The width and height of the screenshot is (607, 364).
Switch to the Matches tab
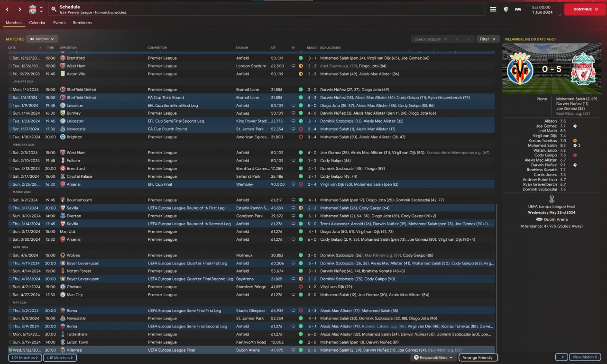pos(14,23)
